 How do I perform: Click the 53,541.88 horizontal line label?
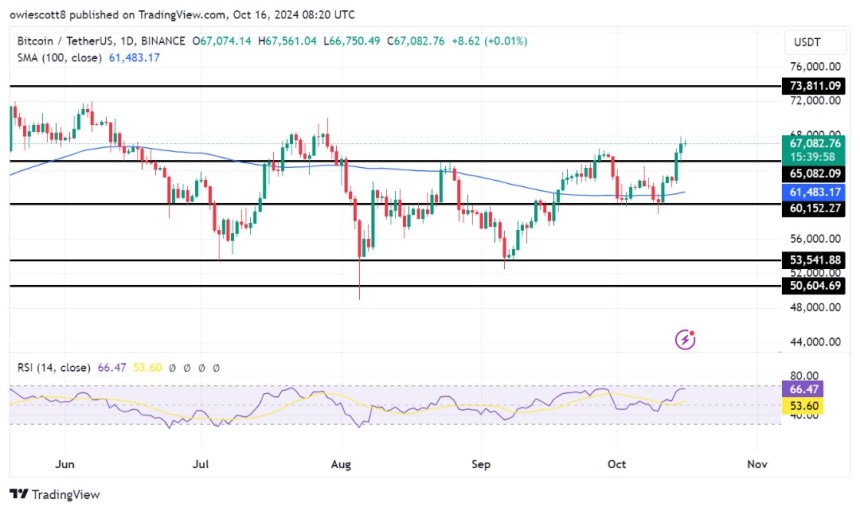[816, 260]
